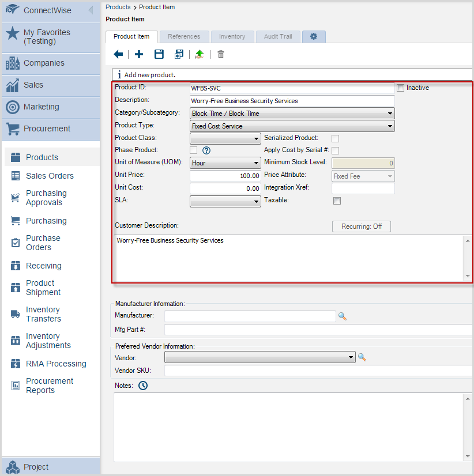
Task: Open Sales Orders in the sidebar
Action: coord(50,176)
